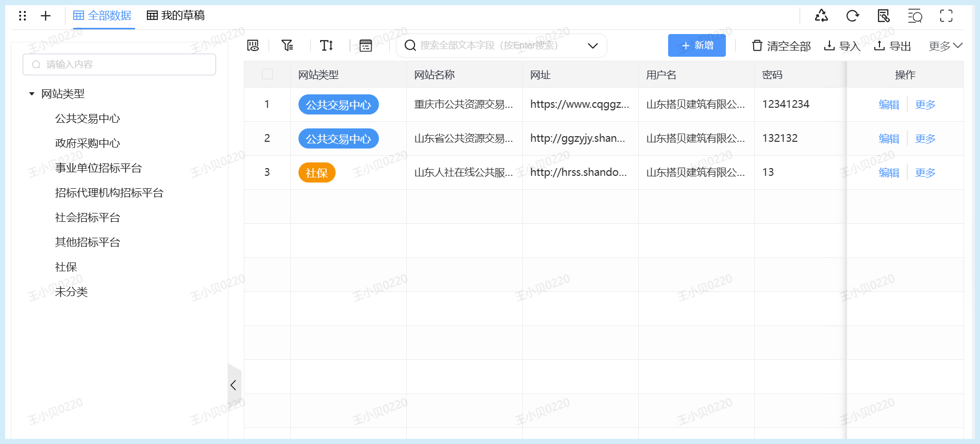The image size is (980, 444).
Task: Click the orange 社保 tag in row 3
Action: click(x=317, y=173)
